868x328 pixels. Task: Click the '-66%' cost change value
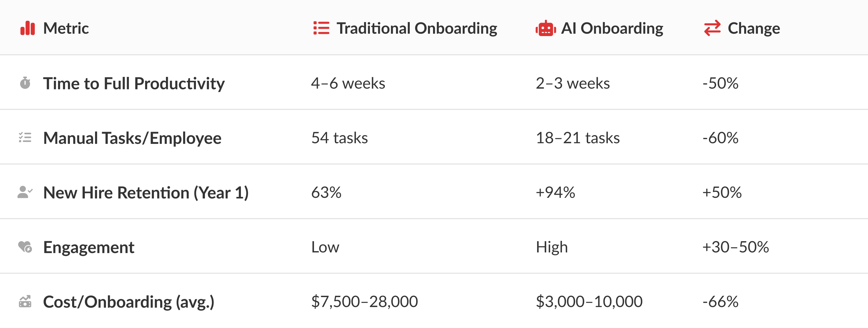pyautogui.click(x=720, y=302)
